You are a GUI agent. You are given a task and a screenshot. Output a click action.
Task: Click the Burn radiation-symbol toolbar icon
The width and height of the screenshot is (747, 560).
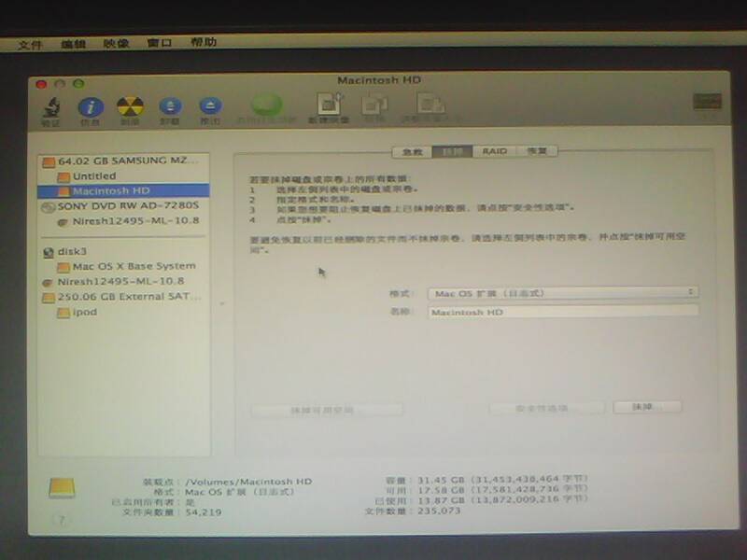click(x=130, y=107)
